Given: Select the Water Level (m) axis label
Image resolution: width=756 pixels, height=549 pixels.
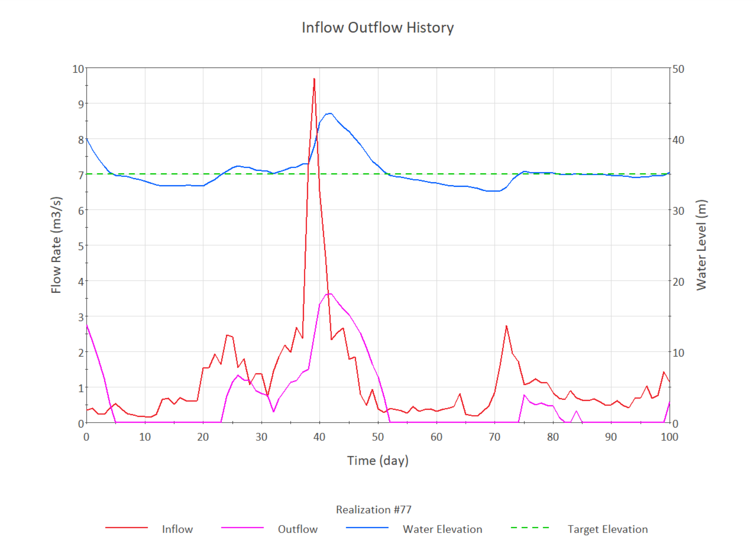Looking at the screenshot, I should coord(701,245).
